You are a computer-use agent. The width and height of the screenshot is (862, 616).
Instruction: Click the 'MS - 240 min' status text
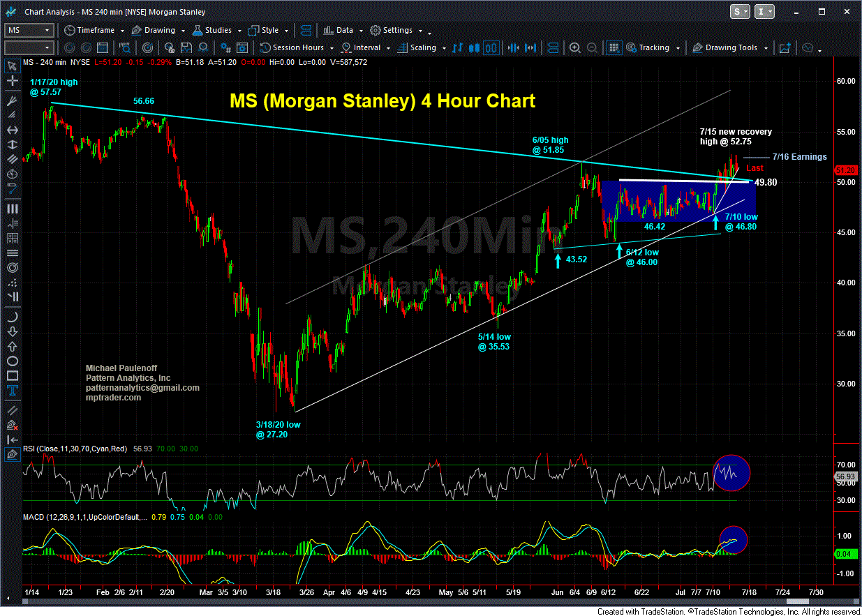46,62
